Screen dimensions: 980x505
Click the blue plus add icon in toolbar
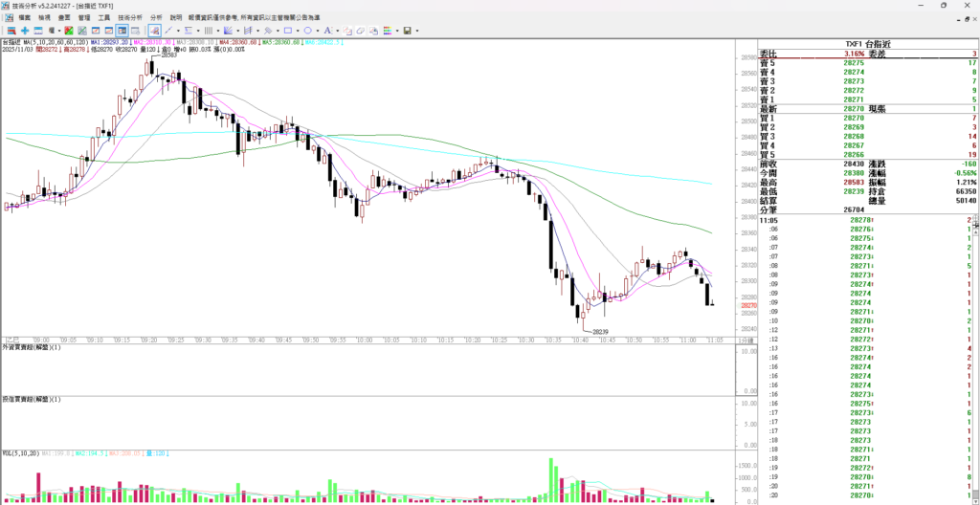click(25, 31)
